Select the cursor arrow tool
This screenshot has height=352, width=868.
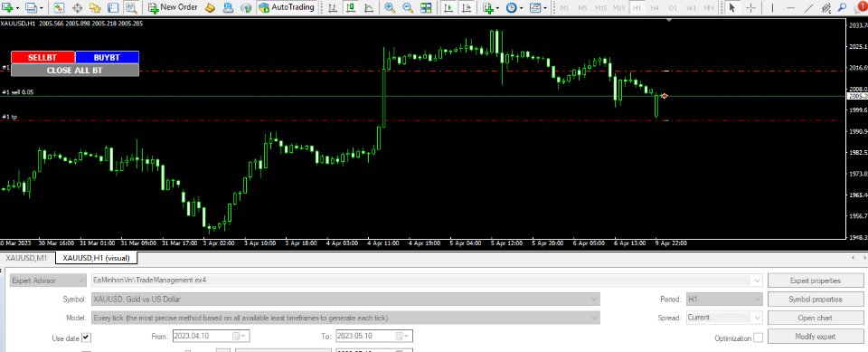(732, 8)
